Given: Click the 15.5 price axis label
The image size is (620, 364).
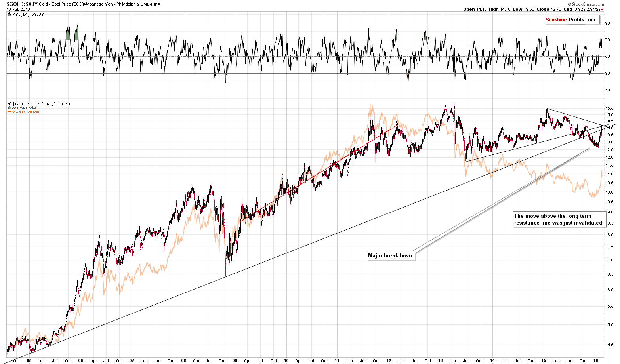Looking at the screenshot, I should coord(609,109).
